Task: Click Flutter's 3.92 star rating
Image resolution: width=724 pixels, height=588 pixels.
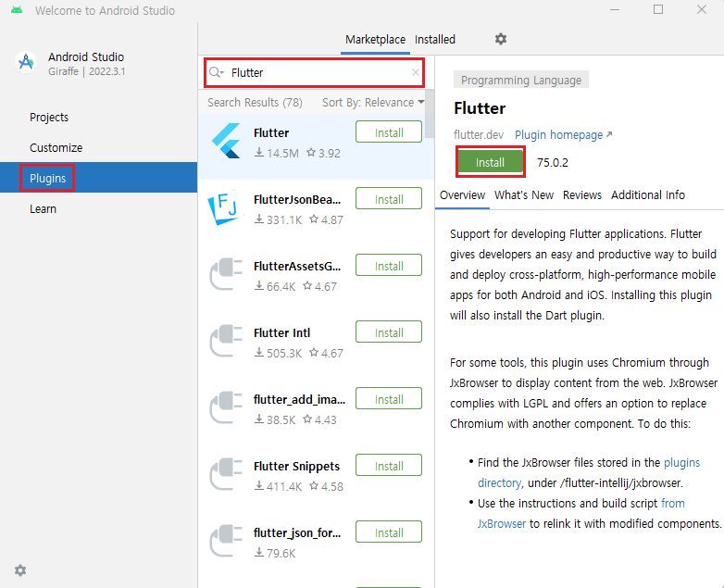Action: click(x=324, y=153)
